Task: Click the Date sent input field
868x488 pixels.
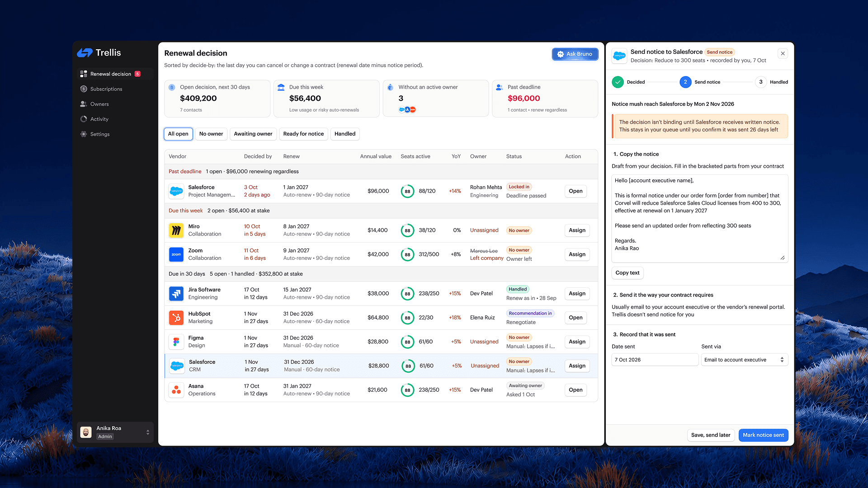Action: click(x=655, y=360)
